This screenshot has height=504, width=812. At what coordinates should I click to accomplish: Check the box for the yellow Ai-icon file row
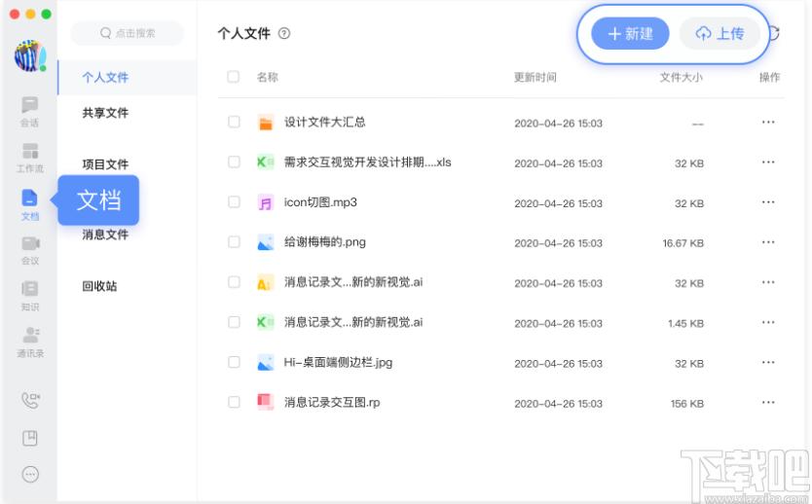pyautogui.click(x=234, y=282)
